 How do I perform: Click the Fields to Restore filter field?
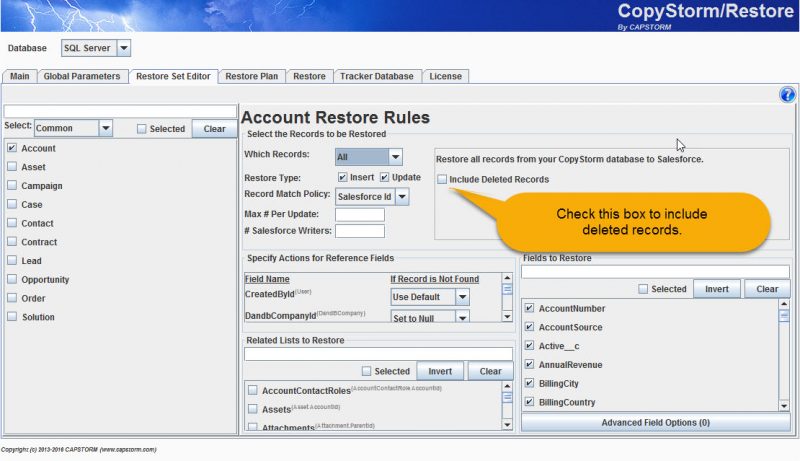(x=655, y=272)
